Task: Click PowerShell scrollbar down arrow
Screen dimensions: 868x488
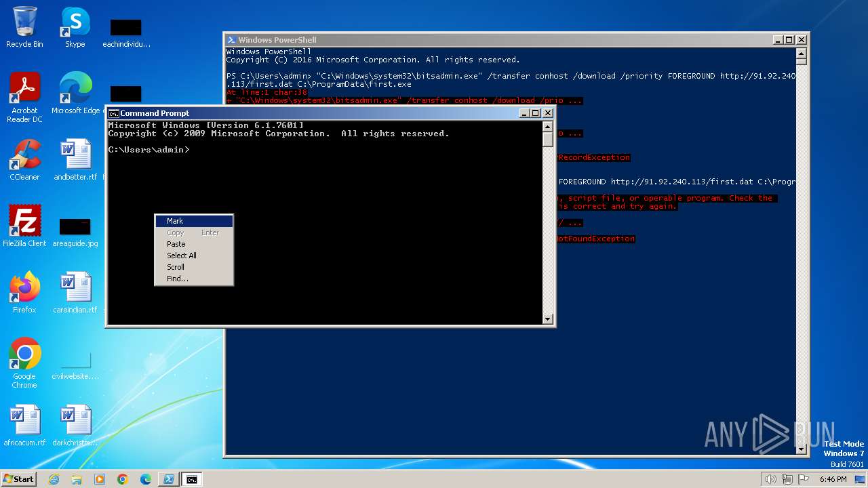Action: [802, 448]
